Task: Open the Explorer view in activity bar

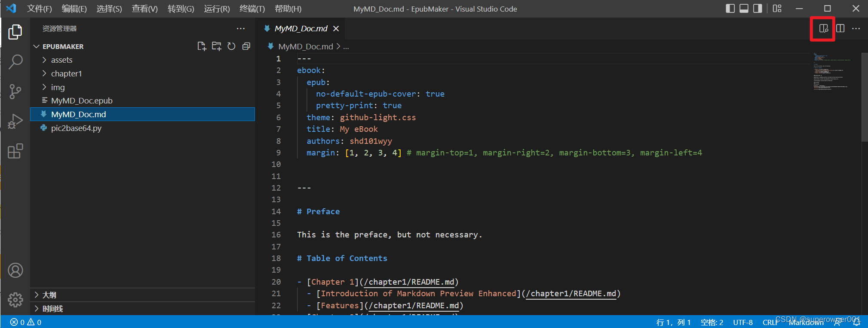Action: click(15, 32)
